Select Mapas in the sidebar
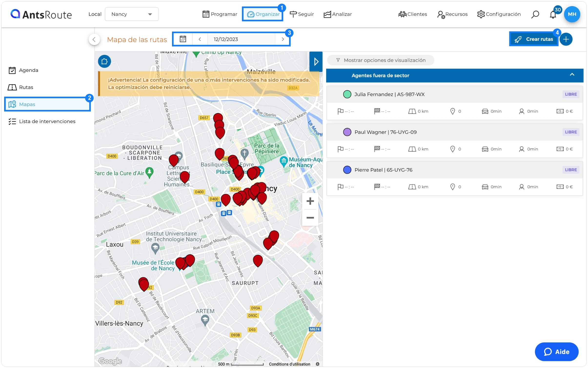The height and width of the screenshot is (368, 588). pyautogui.click(x=48, y=104)
